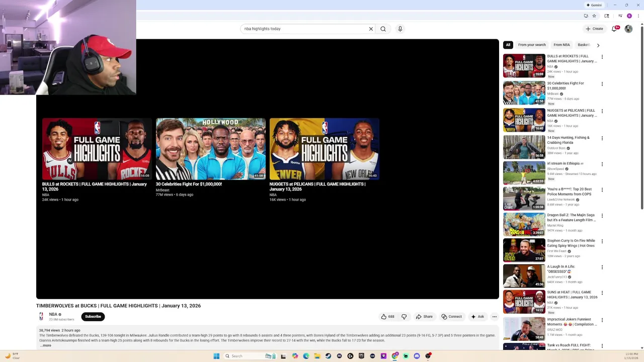Open Chrome media controls icon
This screenshot has width=644, height=362.
(x=620, y=16)
